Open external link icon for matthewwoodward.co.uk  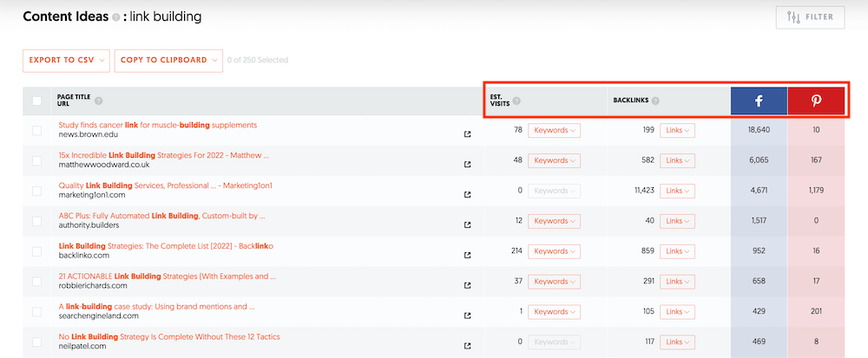[468, 165]
